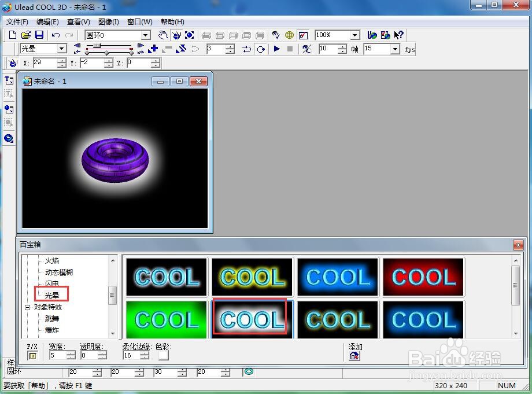
Task: Select the Rotate object tool
Action: point(176,35)
